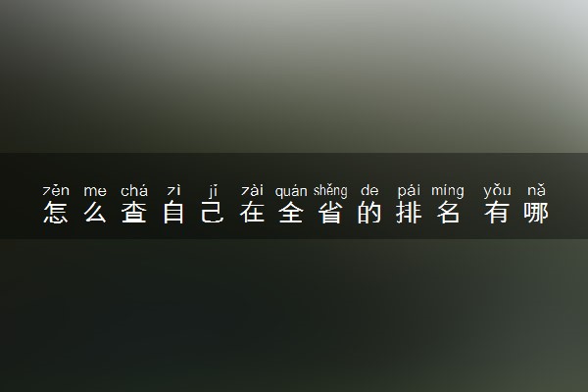Select the character 查 under chá
This screenshot has width=588, height=392.
(134, 212)
